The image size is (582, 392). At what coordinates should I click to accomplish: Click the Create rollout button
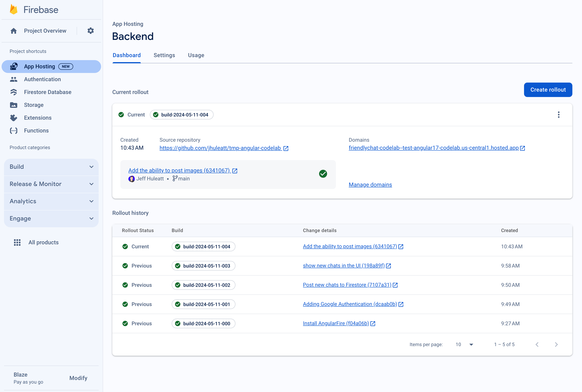(548, 89)
